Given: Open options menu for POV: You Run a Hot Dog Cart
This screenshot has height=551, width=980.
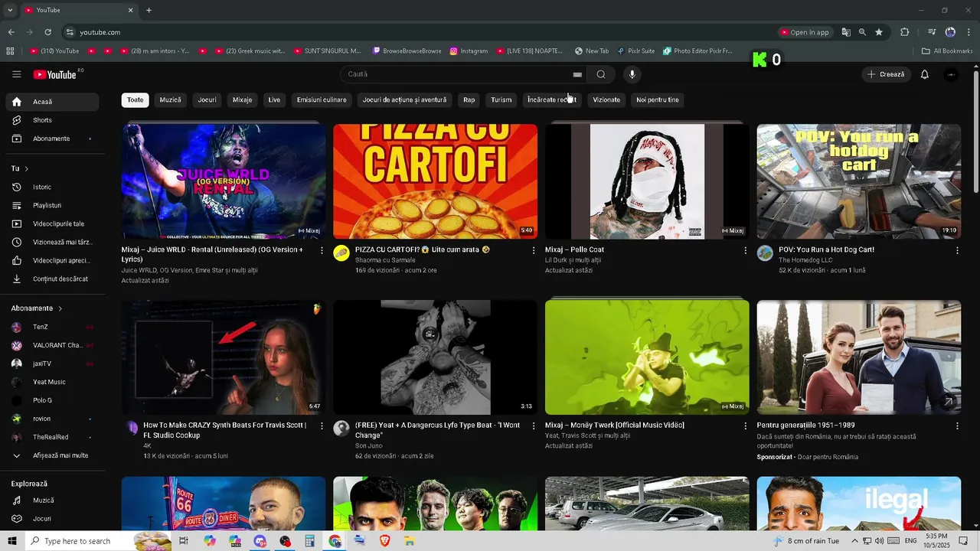Looking at the screenshot, I should click(x=957, y=250).
